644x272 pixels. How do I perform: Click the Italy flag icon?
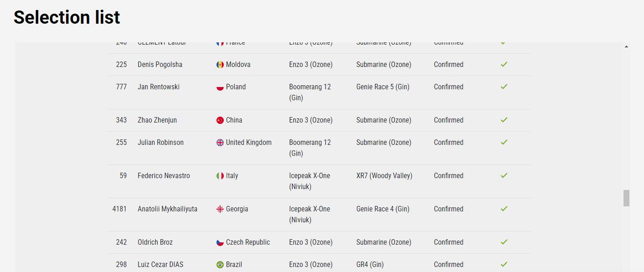tap(220, 176)
